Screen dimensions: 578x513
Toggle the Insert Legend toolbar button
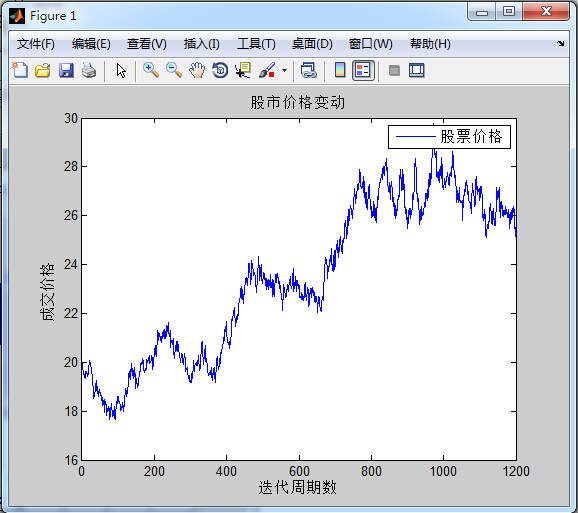363,70
